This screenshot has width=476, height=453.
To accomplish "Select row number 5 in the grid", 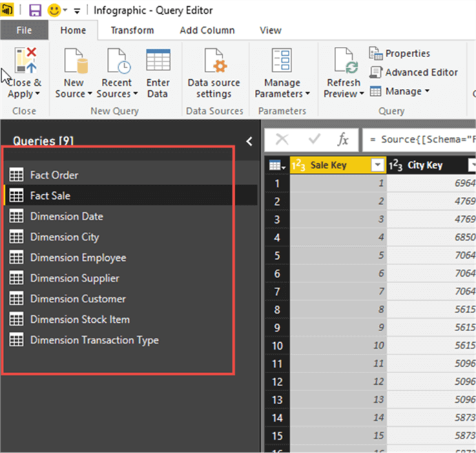I will coord(277,255).
